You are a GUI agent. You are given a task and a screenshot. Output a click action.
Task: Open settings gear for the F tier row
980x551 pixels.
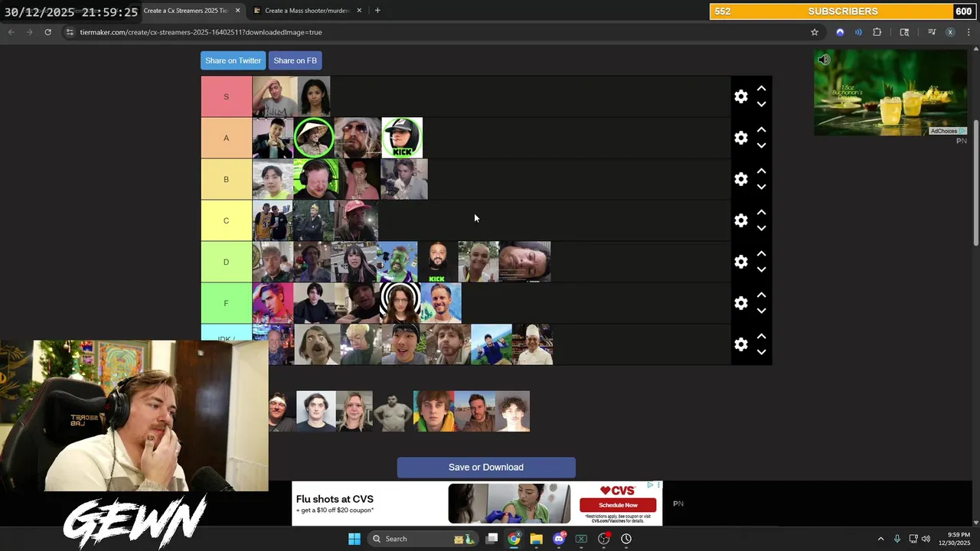coord(740,303)
